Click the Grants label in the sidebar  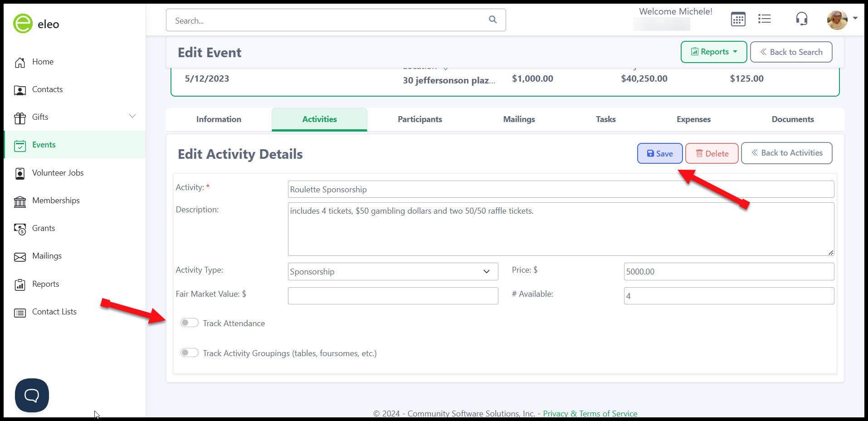click(44, 228)
